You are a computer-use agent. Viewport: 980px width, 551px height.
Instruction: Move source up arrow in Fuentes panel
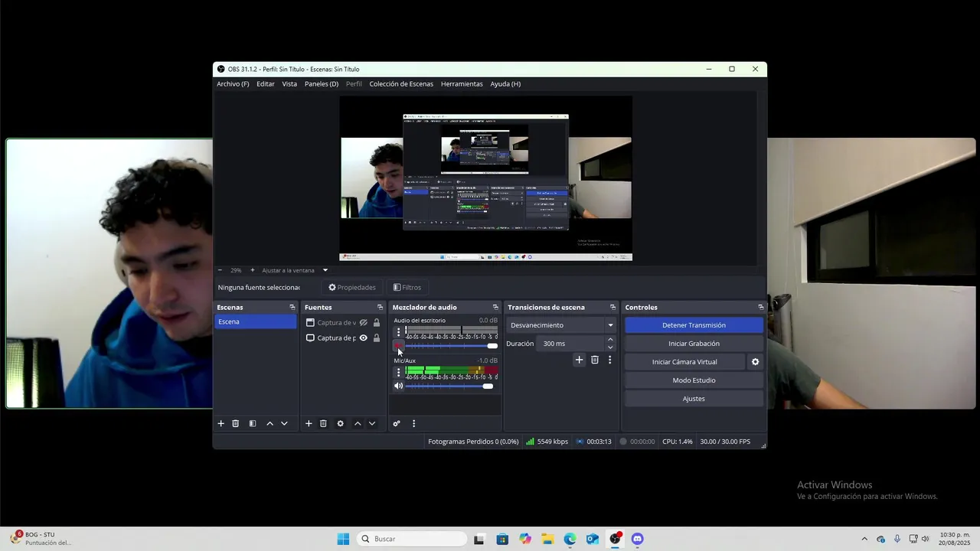pos(358,423)
